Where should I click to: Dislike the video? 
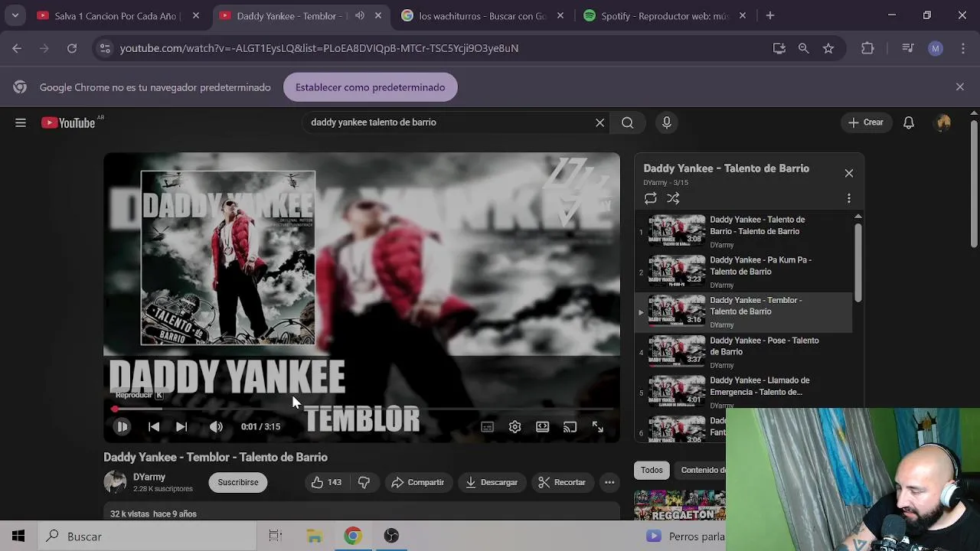pos(364,482)
